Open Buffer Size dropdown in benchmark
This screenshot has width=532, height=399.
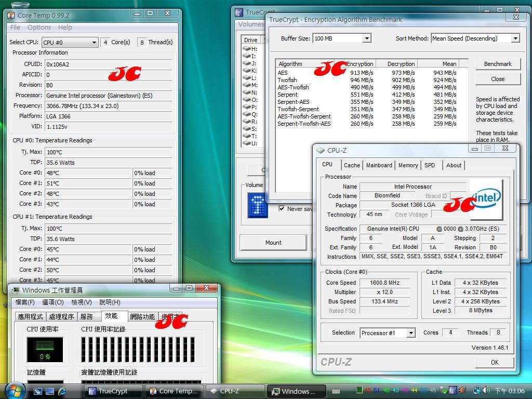tap(342, 38)
